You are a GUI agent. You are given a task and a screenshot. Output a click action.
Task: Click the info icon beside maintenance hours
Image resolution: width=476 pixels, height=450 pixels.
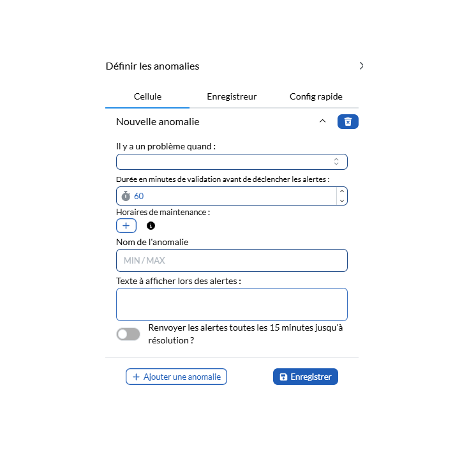point(151,225)
